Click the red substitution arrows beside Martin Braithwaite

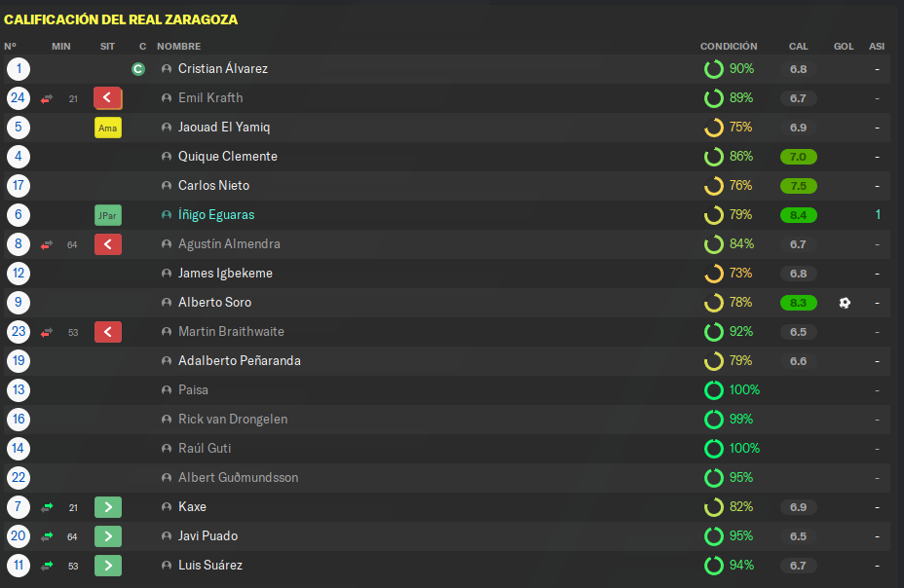[x=47, y=332]
